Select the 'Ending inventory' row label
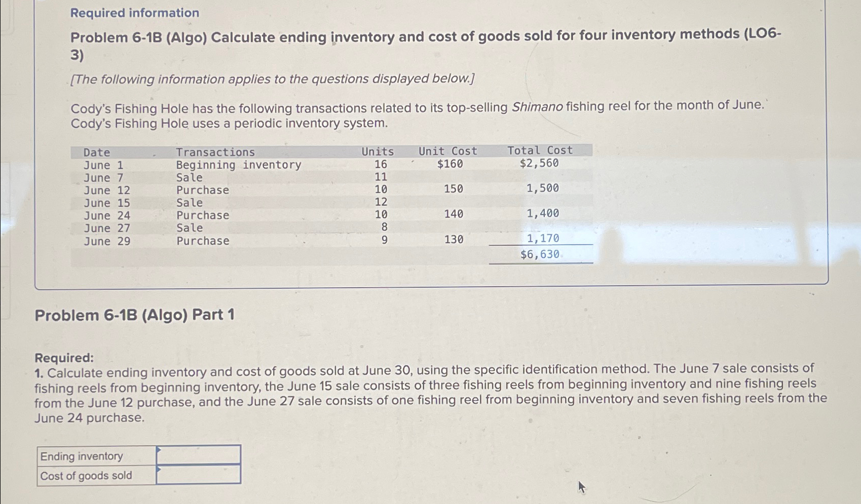 [81, 456]
